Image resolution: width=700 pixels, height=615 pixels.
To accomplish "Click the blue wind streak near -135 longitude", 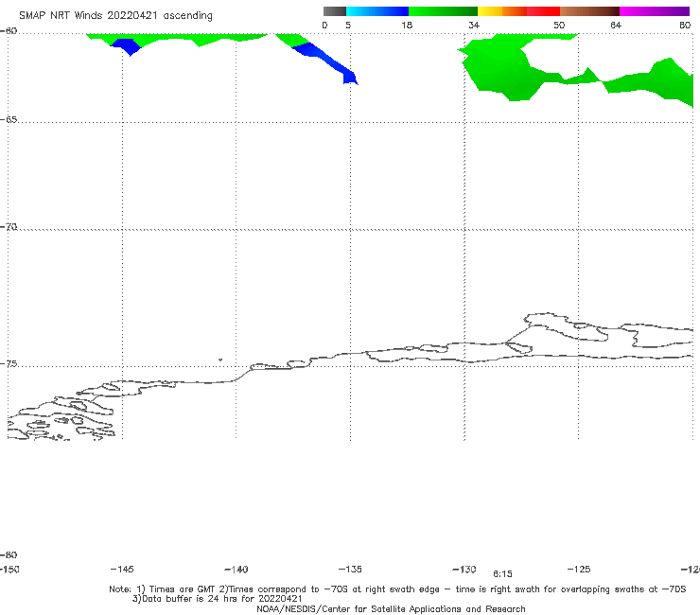I will (x=328, y=62).
